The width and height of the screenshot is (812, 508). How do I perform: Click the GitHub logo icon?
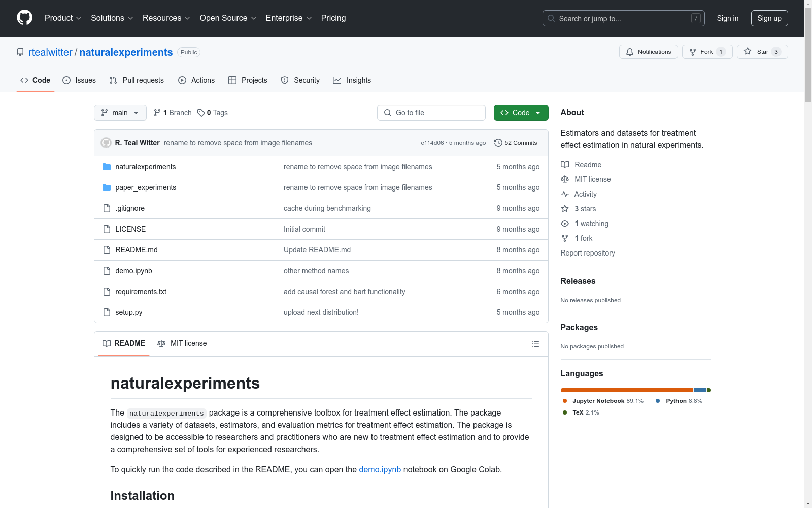tap(24, 18)
